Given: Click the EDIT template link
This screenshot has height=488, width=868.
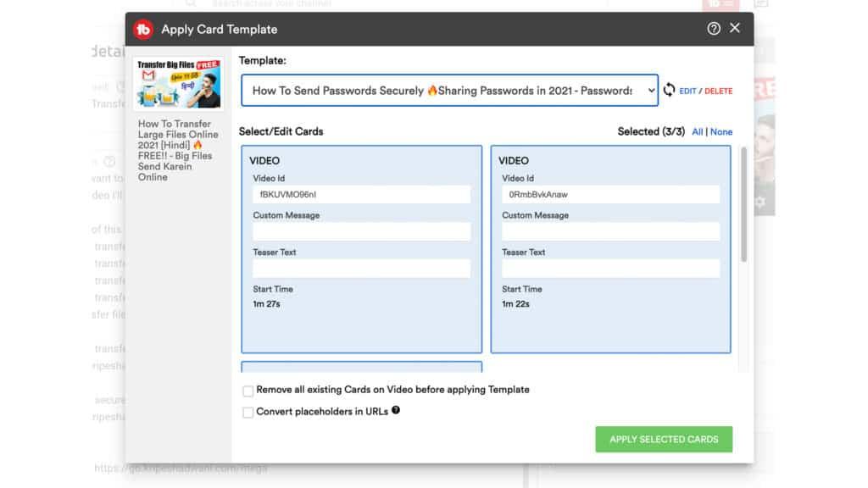Looking at the screenshot, I should coord(687,91).
